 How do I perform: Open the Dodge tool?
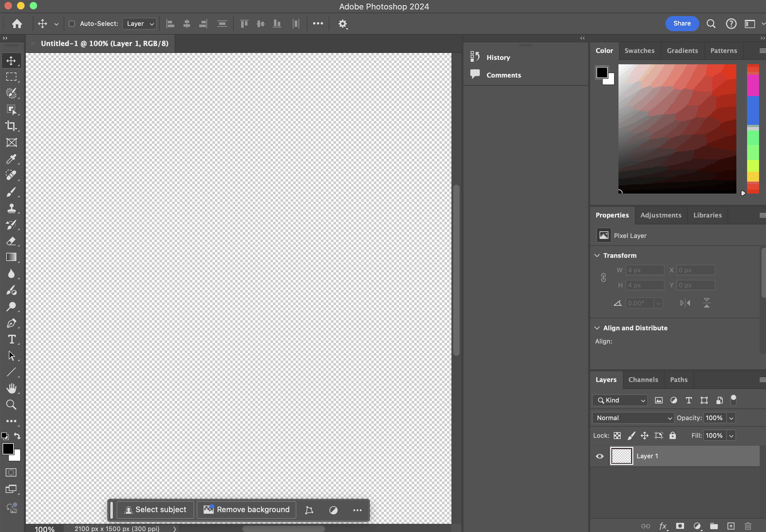11,307
